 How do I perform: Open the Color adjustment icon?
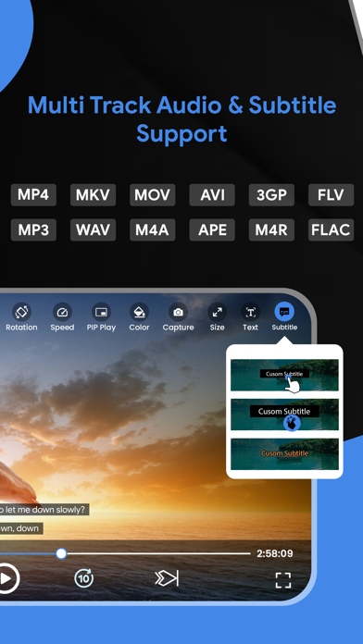pos(139,313)
